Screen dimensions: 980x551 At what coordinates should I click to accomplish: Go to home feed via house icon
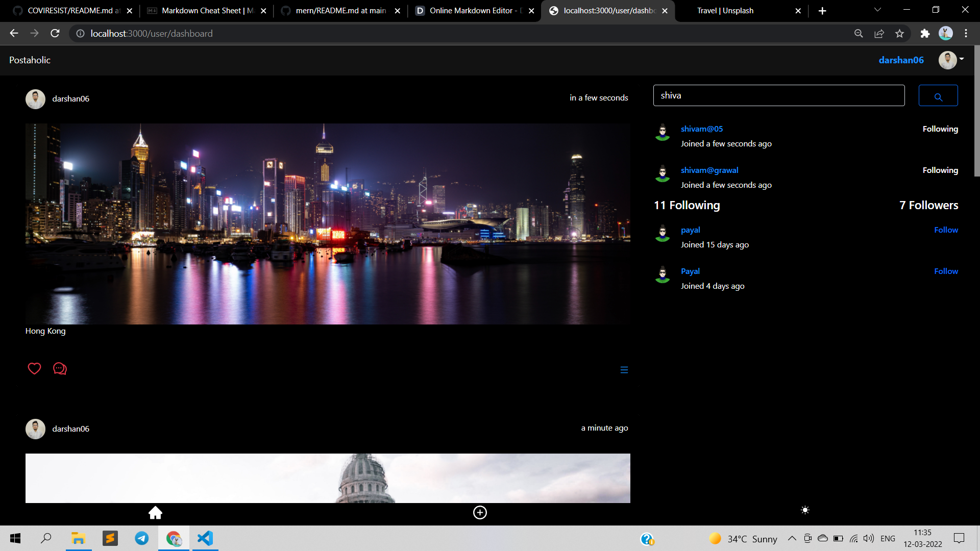[155, 512]
